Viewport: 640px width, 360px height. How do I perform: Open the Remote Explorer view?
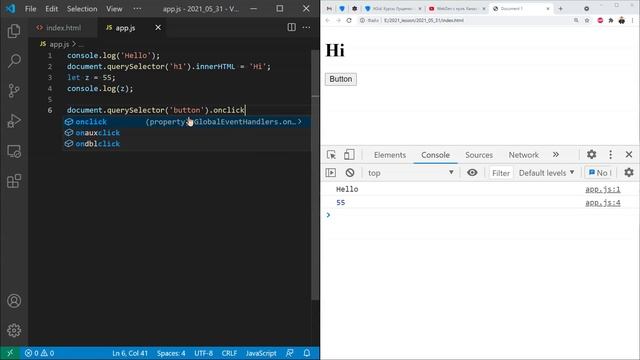click(14, 151)
